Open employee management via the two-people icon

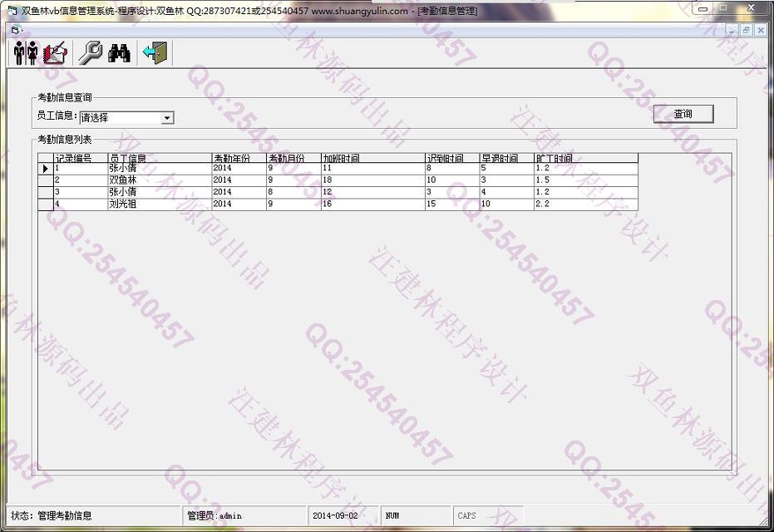click(x=25, y=52)
